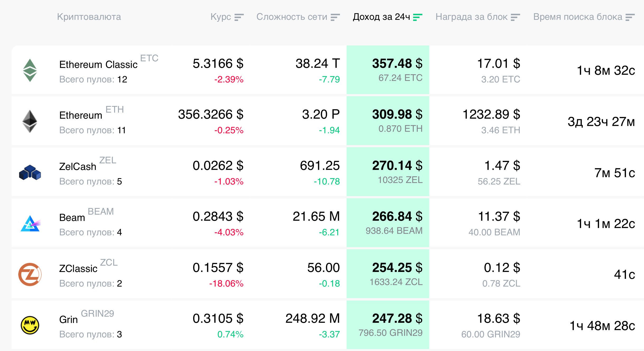Click 'Всего пулов: 4' under Beam
Viewport: 644px width, 351px height.
91,232
